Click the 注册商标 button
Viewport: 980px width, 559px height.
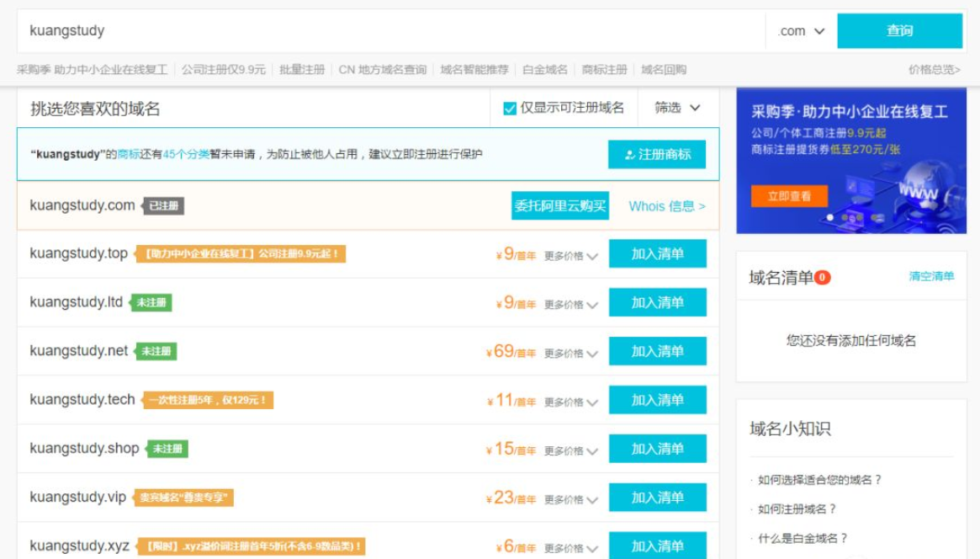tap(657, 155)
